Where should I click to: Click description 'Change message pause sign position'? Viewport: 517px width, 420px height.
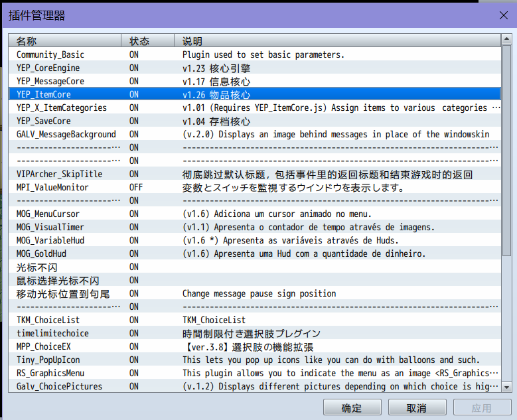pyautogui.click(x=259, y=293)
